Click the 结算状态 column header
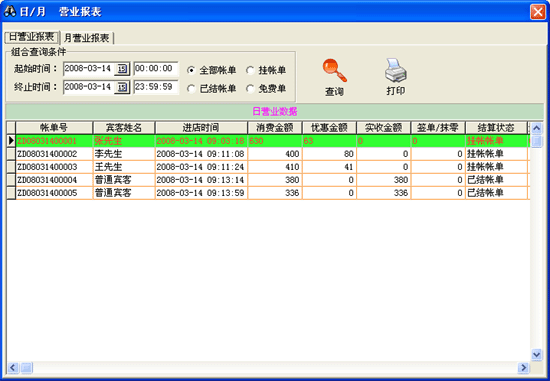 (496, 128)
